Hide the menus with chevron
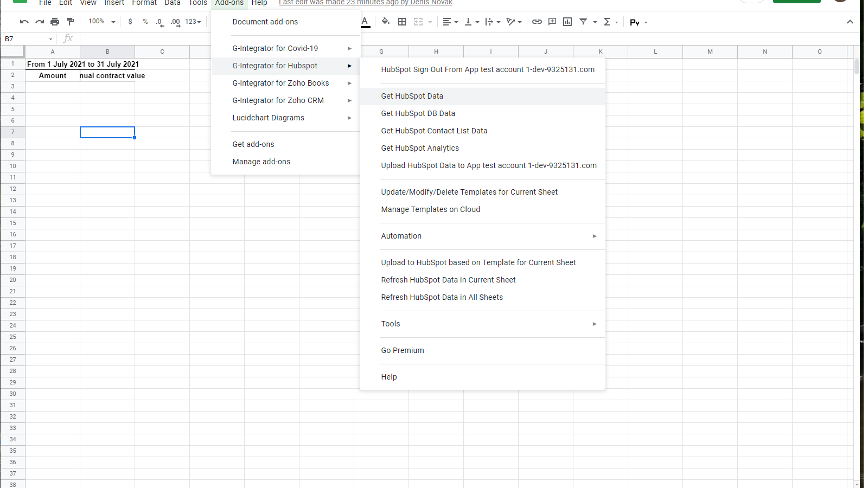Screen dimensions: 868x488 click(850, 22)
